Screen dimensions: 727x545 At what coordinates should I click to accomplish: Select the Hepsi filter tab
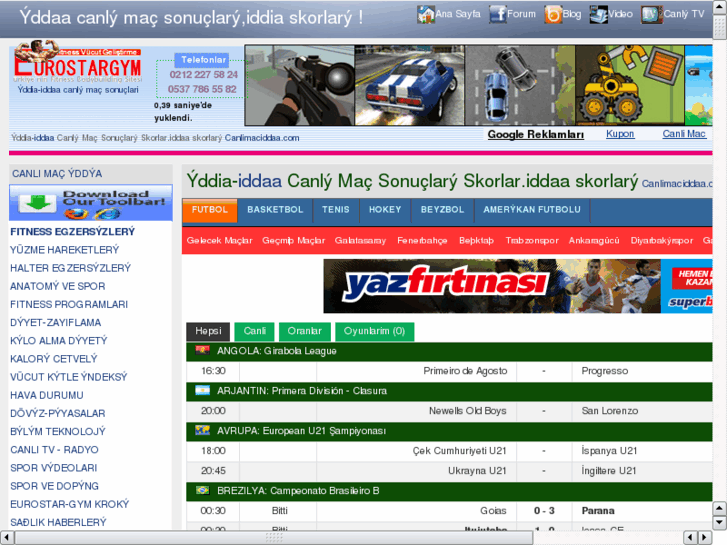tap(208, 331)
